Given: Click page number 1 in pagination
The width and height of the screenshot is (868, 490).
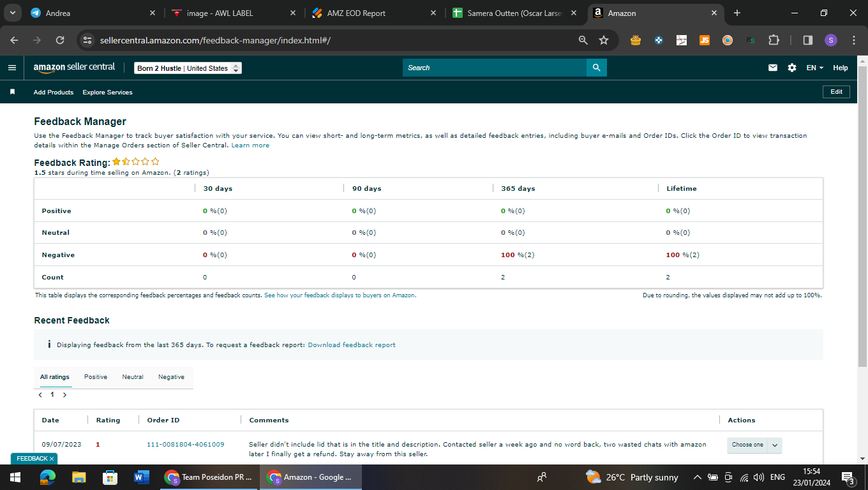Looking at the screenshot, I should pos(52,395).
